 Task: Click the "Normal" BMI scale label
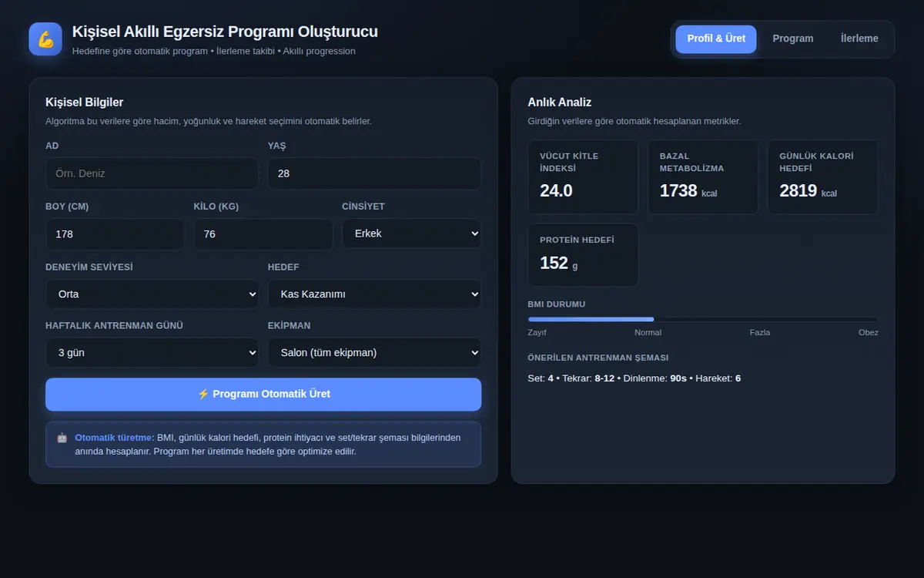[x=648, y=332]
